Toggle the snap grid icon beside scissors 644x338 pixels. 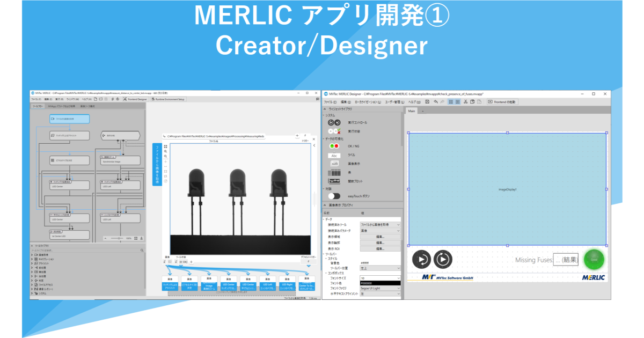coord(458,101)
